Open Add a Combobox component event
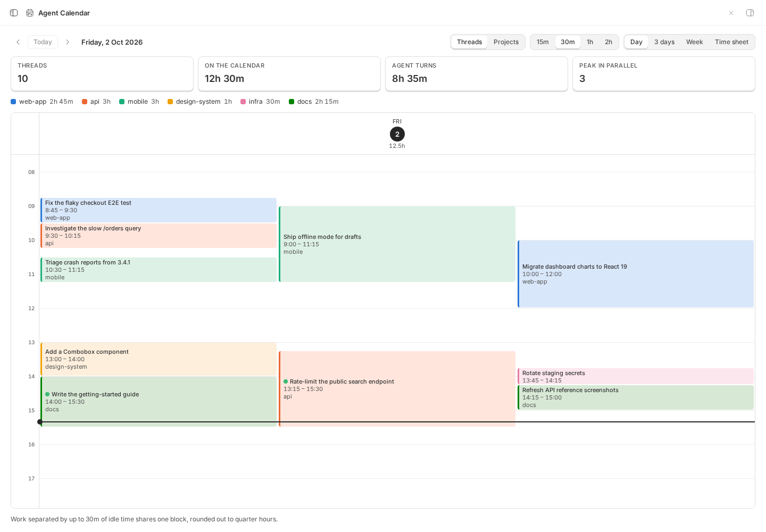 tap(159, 359)
